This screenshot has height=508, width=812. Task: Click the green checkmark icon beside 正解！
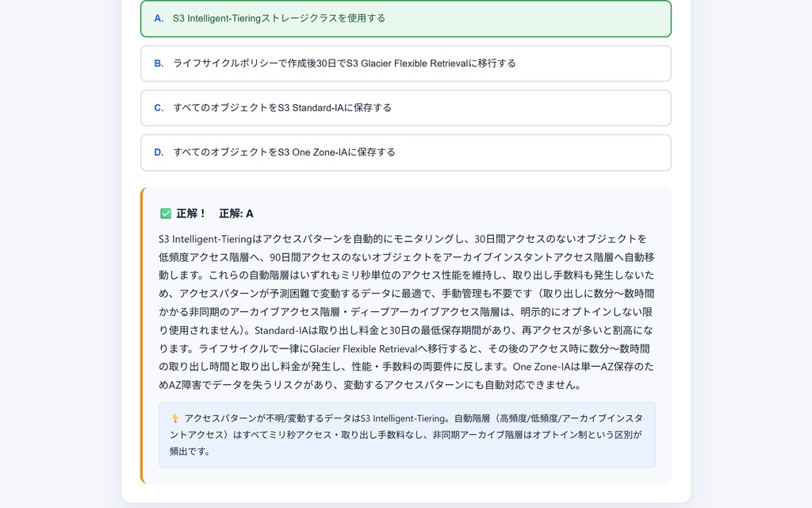pyautogui.click(x=166, y=214)
